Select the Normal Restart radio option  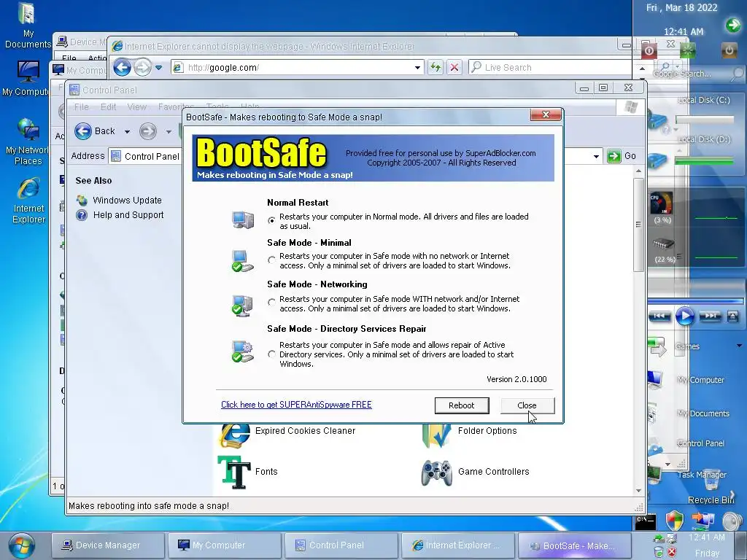pyautogui.click(x=271, y=220)
